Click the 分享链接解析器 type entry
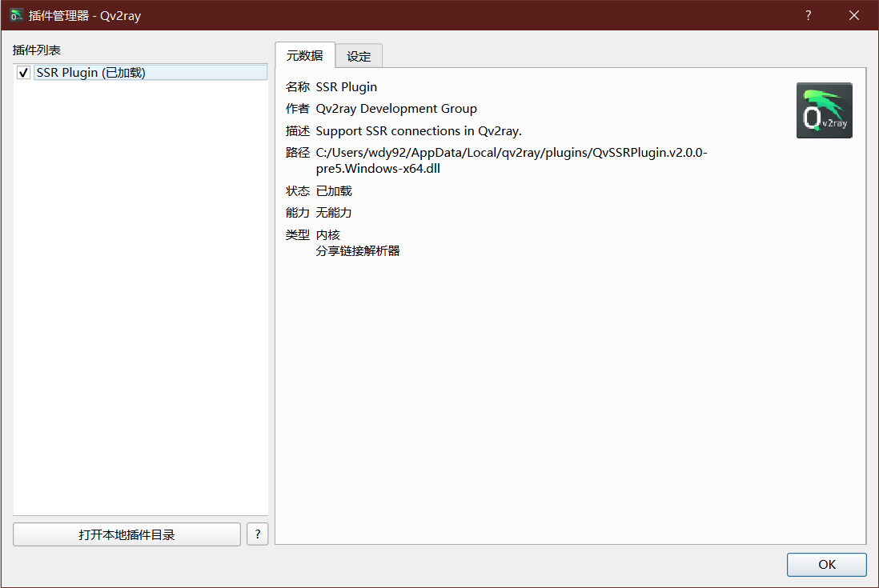 point(358,251)
